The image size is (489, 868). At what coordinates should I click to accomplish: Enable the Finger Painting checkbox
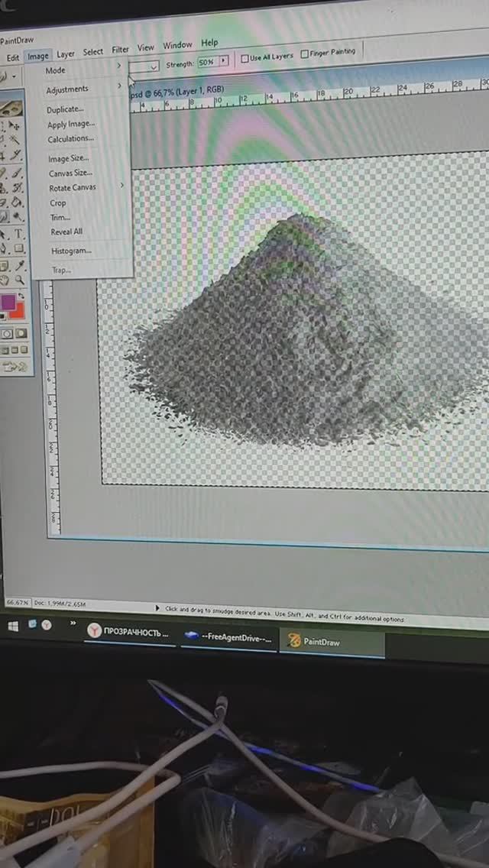click(x=305, y=54)
